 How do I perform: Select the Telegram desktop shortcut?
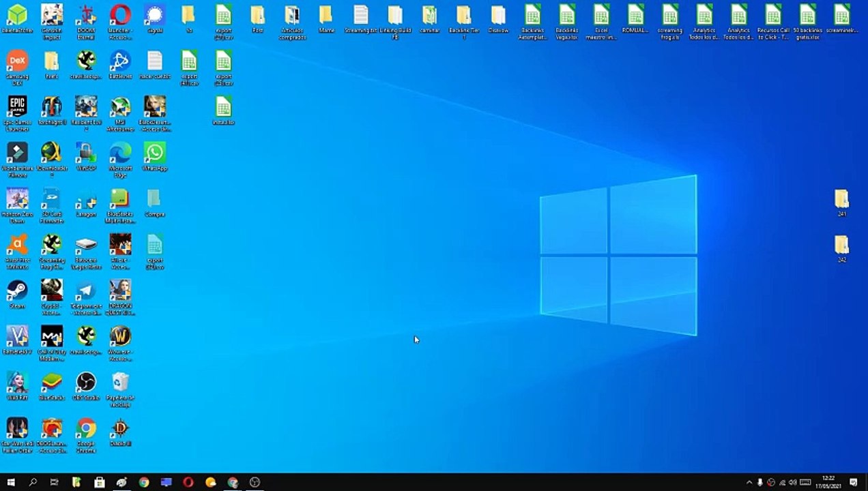[x=86, y=297]
